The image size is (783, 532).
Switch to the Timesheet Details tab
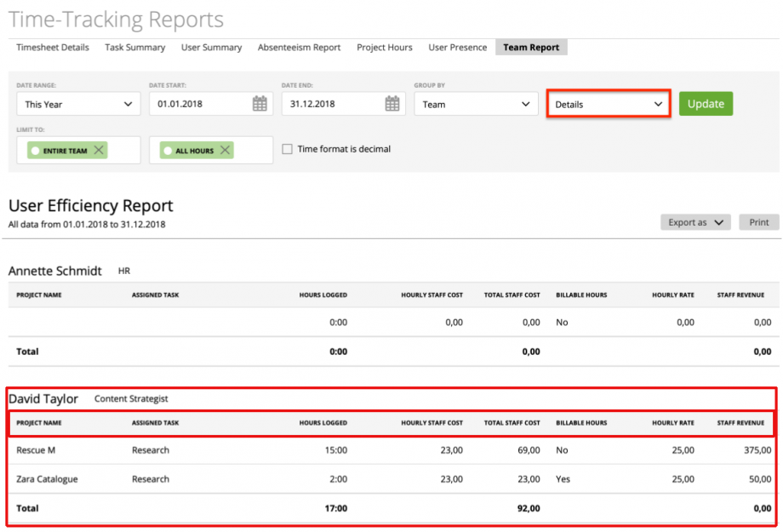point(52,48)
